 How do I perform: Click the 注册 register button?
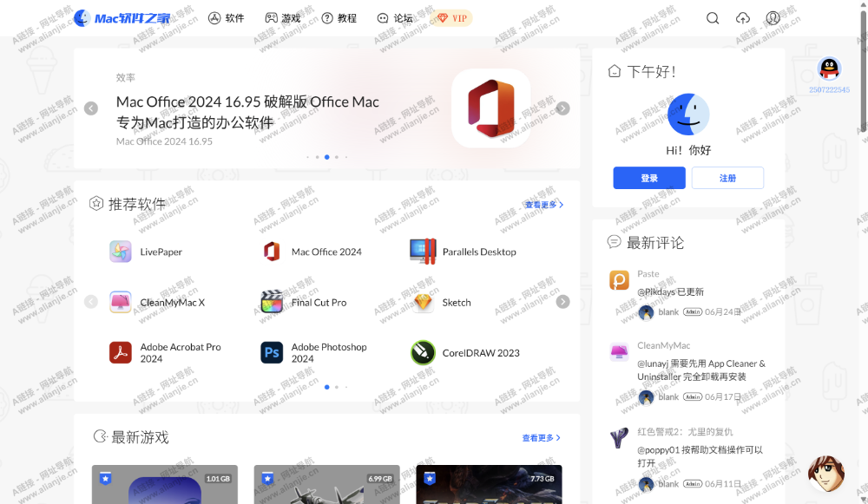pos(727,178)
